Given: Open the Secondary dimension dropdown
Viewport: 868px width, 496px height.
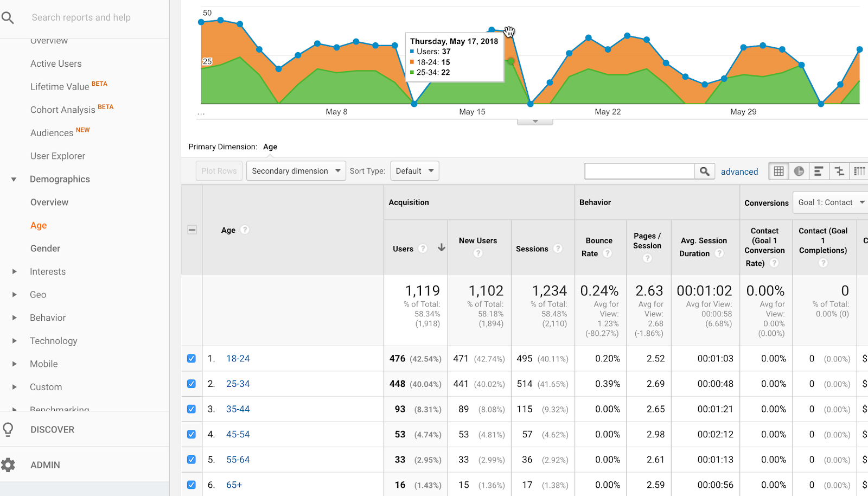Looking at the screenshot, I should click(x=296, y=171).
